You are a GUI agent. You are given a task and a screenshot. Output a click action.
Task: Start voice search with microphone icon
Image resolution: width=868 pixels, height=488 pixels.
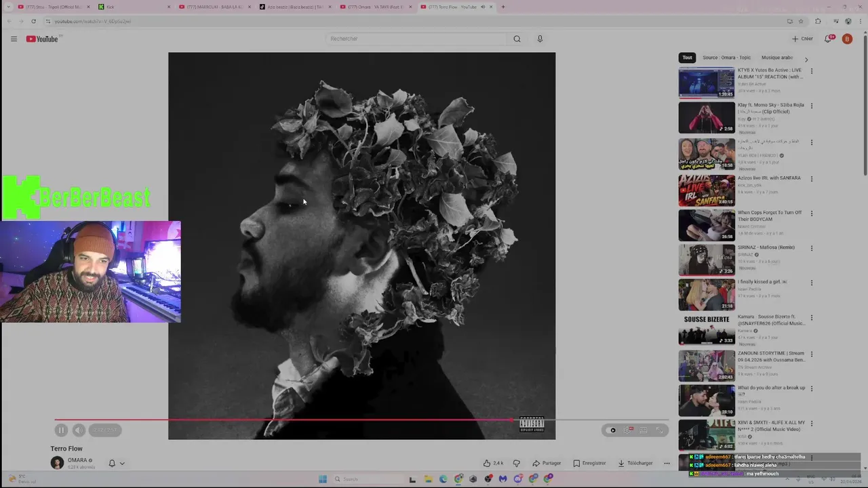[x=540, y=39]
